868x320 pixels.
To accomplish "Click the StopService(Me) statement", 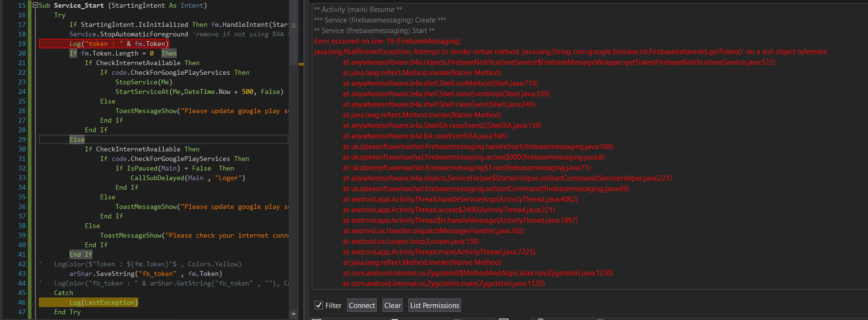I will 144,82.
